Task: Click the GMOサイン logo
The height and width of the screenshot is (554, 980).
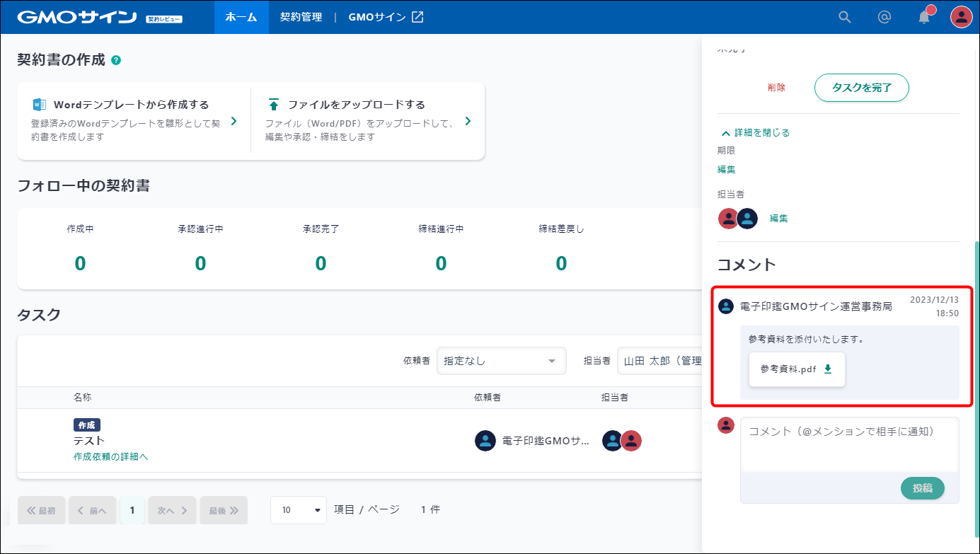Action: 76,17
